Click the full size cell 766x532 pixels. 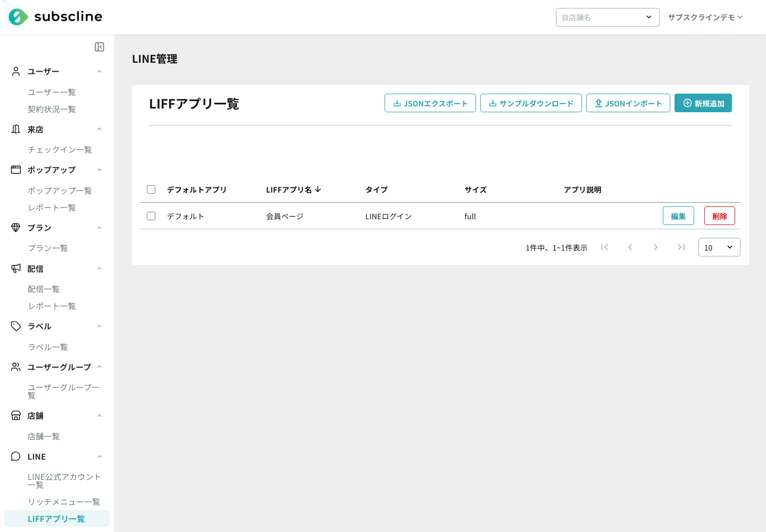tap(470, 216)
